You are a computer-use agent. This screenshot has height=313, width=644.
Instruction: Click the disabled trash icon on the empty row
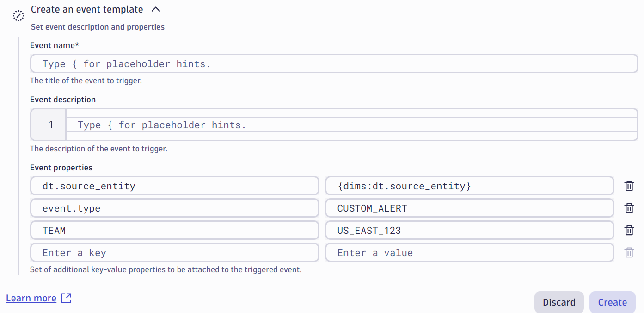(x=629, y=252)
